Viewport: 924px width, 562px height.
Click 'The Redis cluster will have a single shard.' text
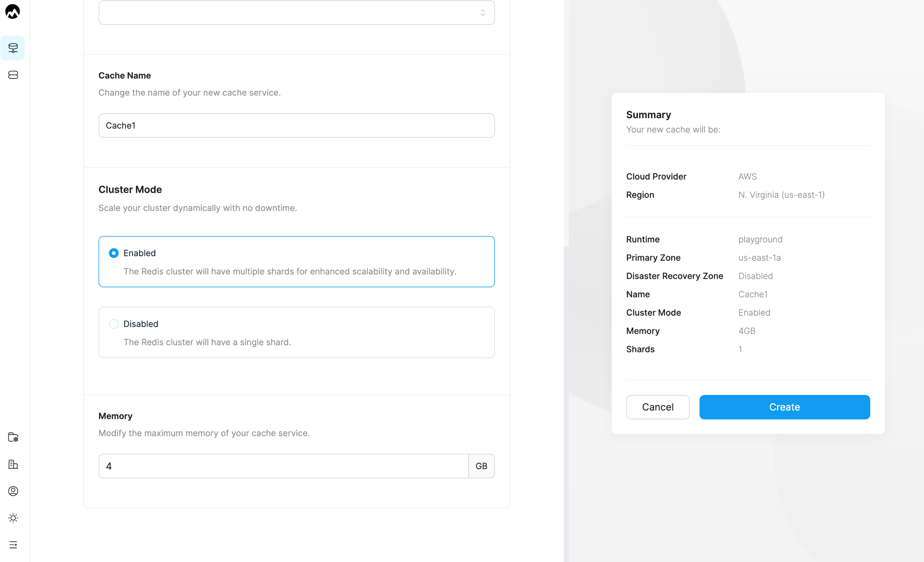tap(207, 342)
